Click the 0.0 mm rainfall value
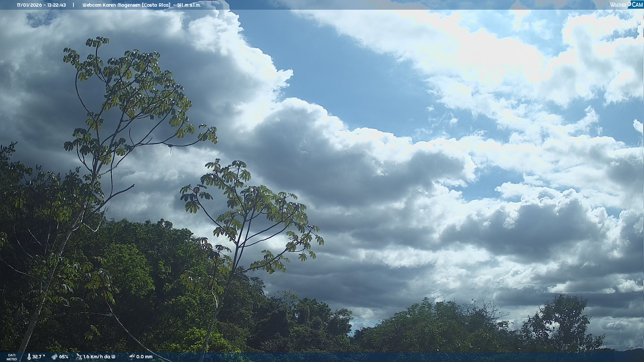Image resolution: width=644 pixels, height=362 pixels. (144, 357)
